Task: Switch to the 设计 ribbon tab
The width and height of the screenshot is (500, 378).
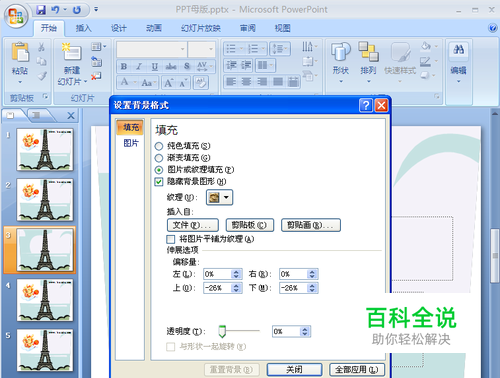Action: pos(119,28)
